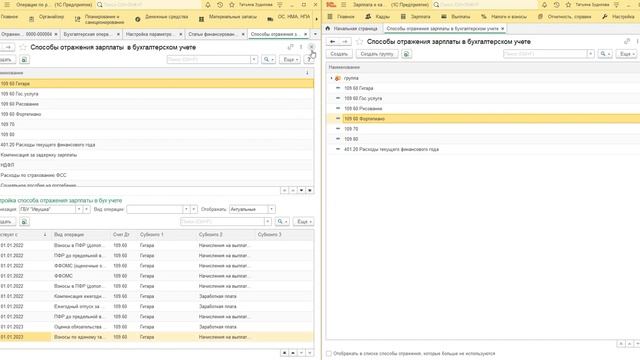Click notifications bell in right window

click(544, 4)
